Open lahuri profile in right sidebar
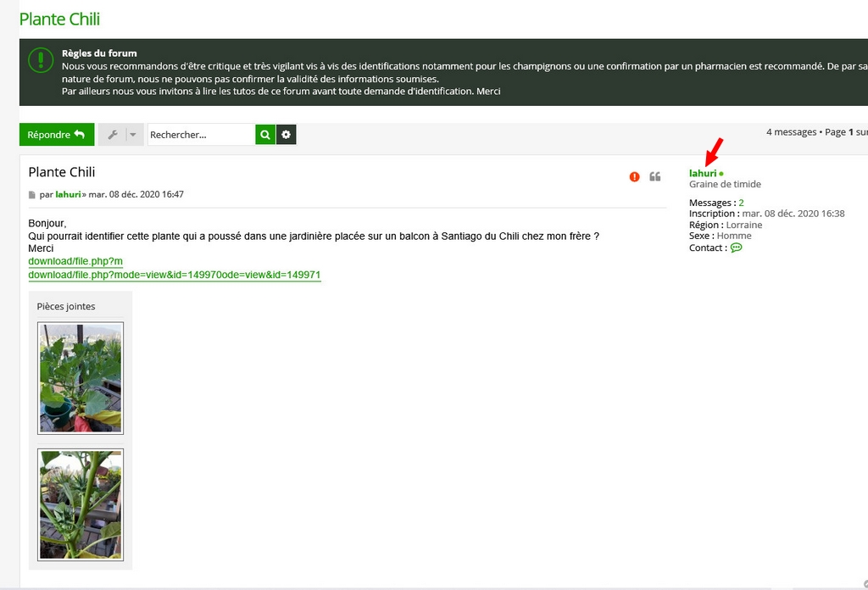Image resolution: width=868 pixels, height=590 pixels. pos(703,173)
